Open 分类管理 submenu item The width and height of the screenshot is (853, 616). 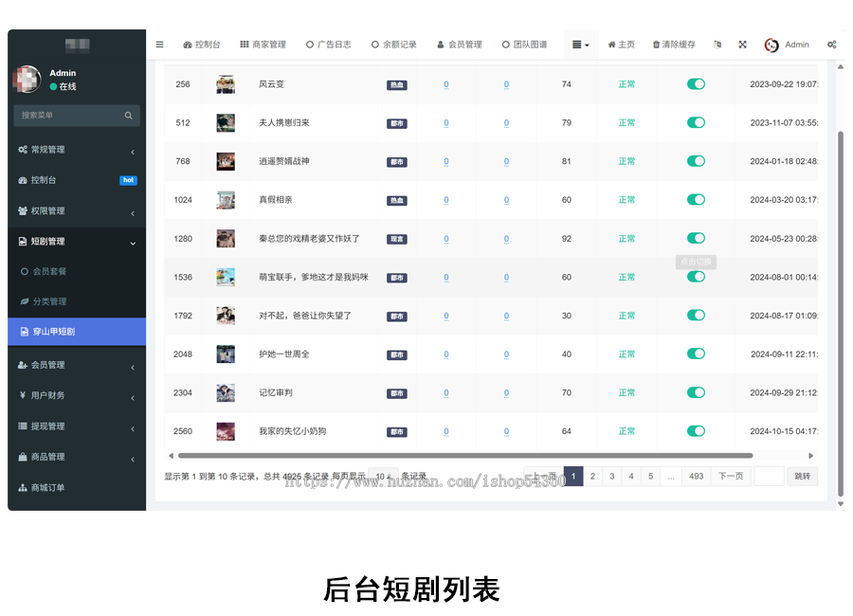pyautogui.click(x=77, y=301)
